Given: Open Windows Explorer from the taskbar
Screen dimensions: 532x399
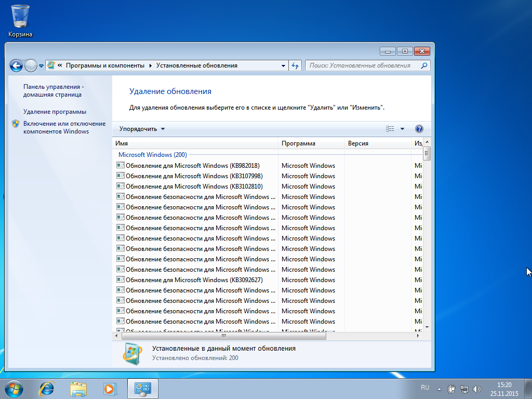Looking at the screenshot, I should tap(78, 389).
